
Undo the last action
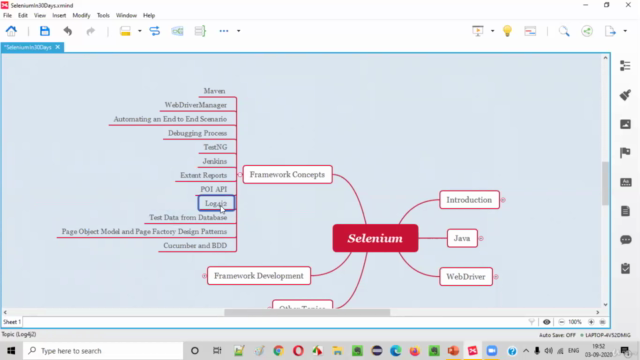point(68,31)
